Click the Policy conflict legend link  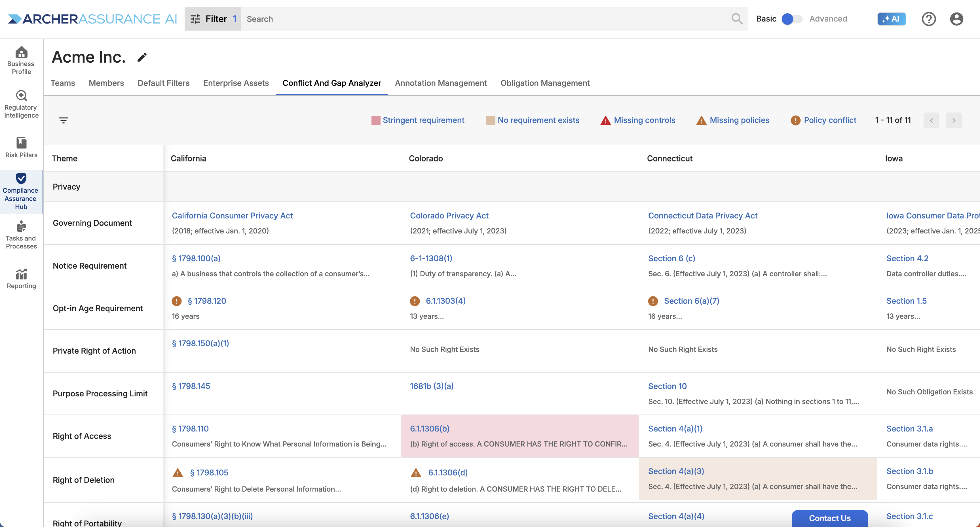pyautogui.click(x=830, y=120)
